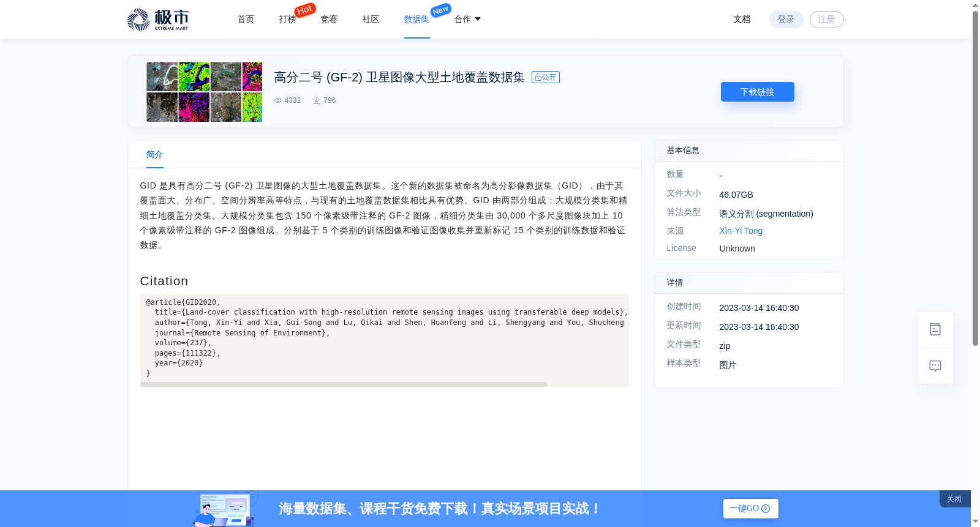Click the @article{GID2020 citation line
Image resolution: width=980 pixels, height=527 pixels.
(x=183, y=302)
